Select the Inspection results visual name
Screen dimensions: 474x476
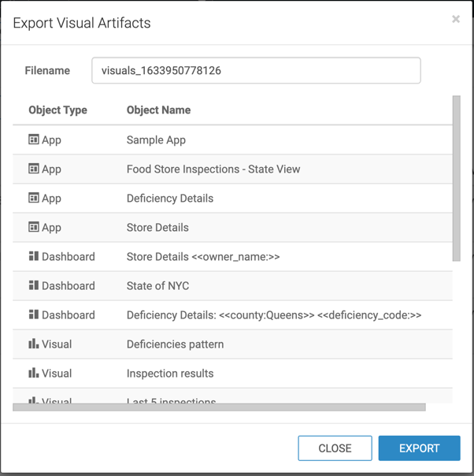(x=170, y=374)
